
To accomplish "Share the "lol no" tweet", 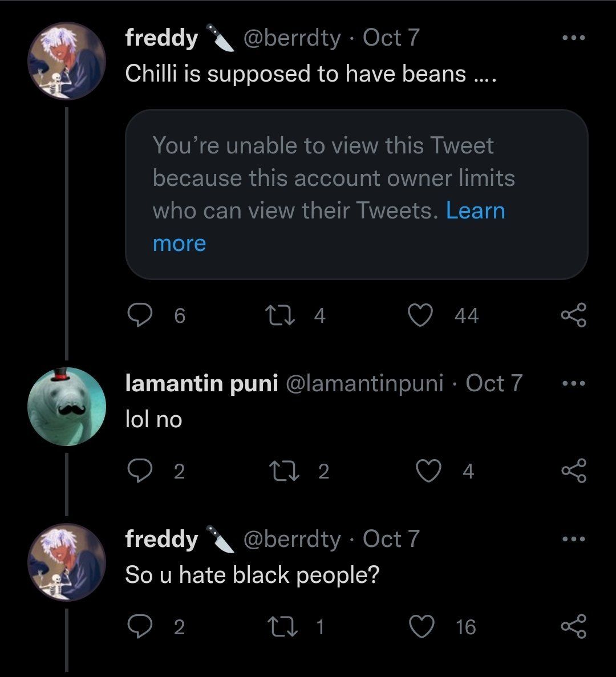I will click(x=573, y=471).
